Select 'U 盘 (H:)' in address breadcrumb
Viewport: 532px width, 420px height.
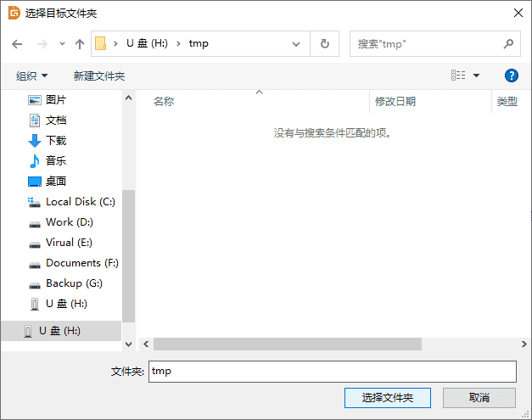click(147, 43)
